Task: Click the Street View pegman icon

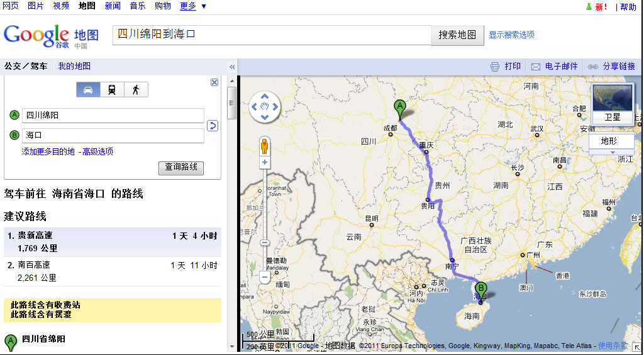Action: pyautogui.click(x=265, y=146)
